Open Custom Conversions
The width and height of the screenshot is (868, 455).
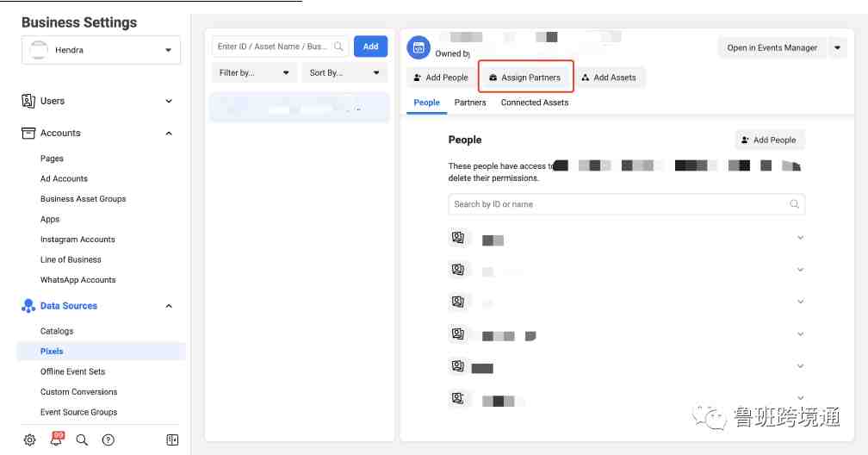coord(78,392)
